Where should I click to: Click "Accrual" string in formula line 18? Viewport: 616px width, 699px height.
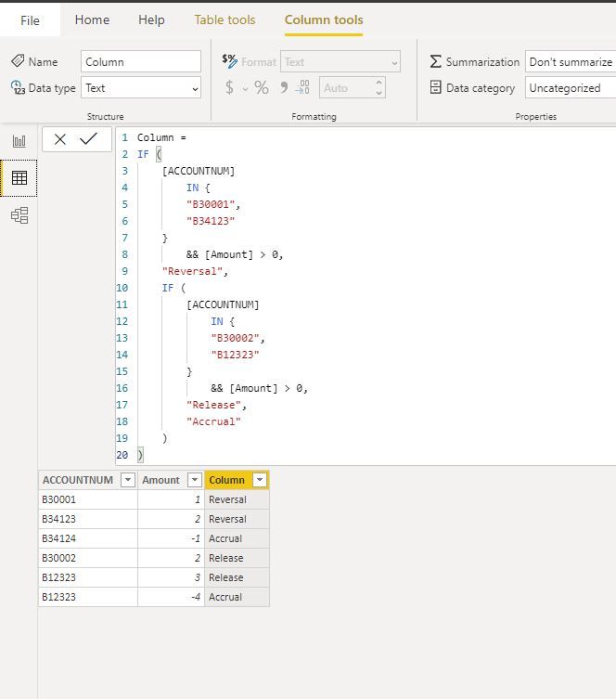pos(213,421)
